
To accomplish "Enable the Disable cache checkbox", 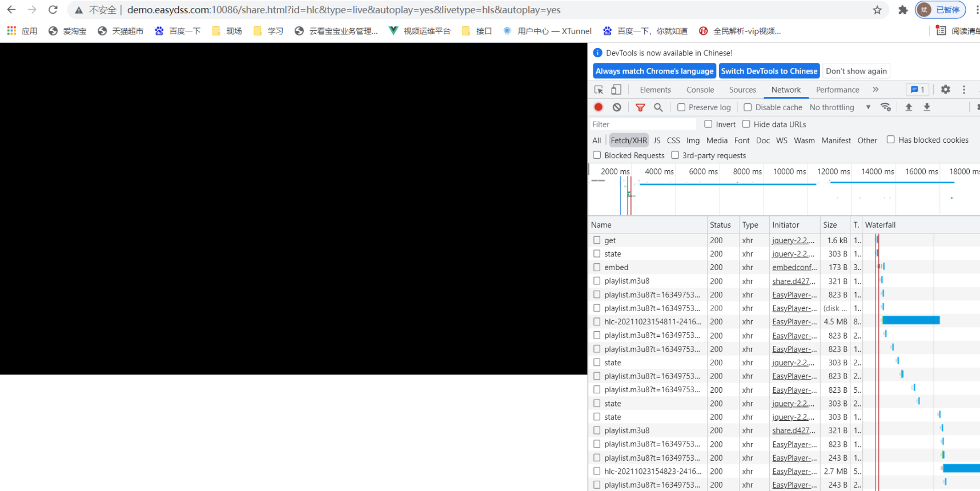I will tap(748, 107).
